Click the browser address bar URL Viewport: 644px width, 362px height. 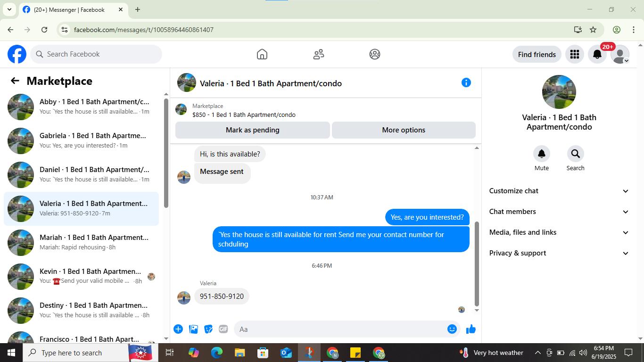[144, 30]
